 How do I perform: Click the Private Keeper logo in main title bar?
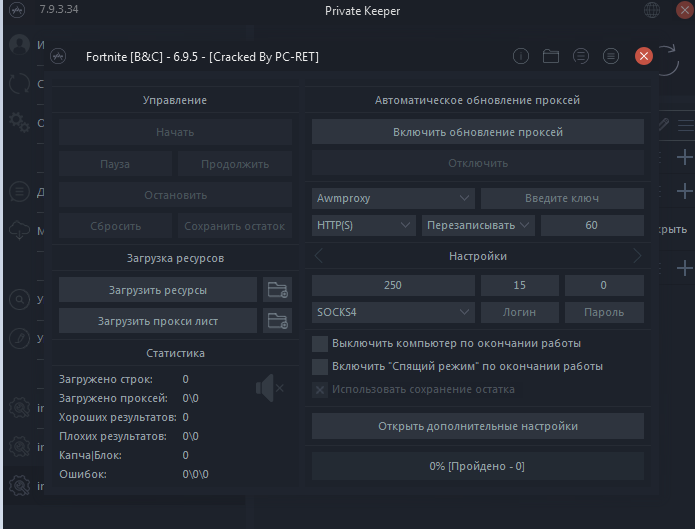pyautogui.click(x=17, y=10)
